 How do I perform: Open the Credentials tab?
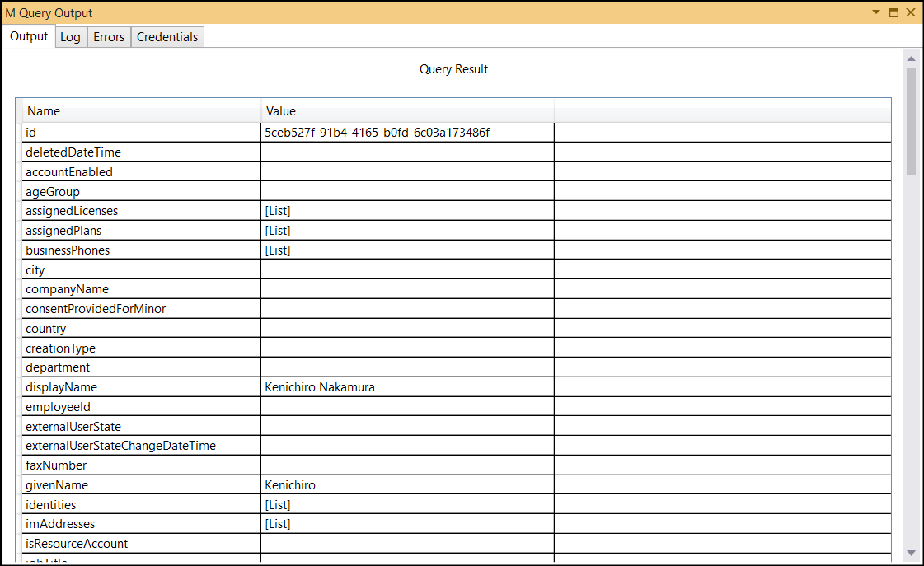(x=167, y=37)
